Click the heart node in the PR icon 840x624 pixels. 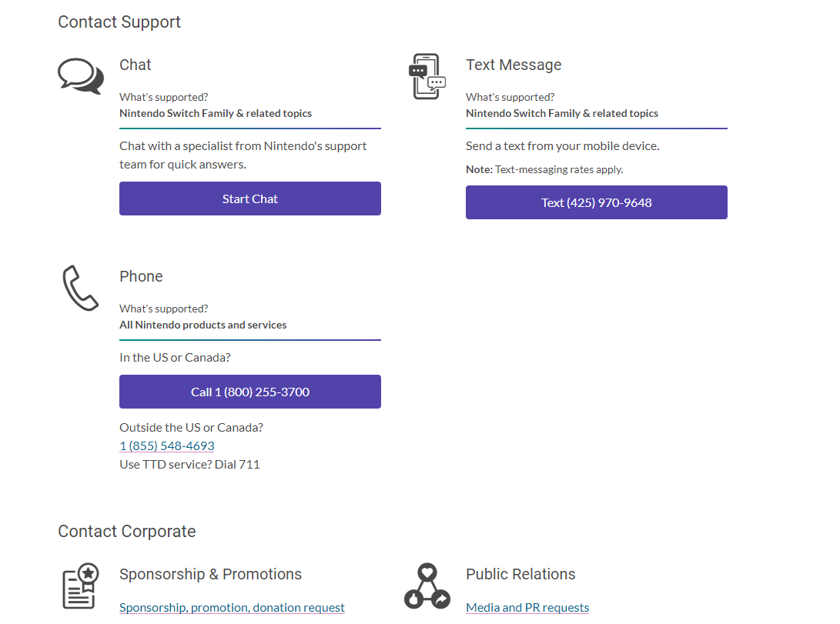[x=427, y=572]
